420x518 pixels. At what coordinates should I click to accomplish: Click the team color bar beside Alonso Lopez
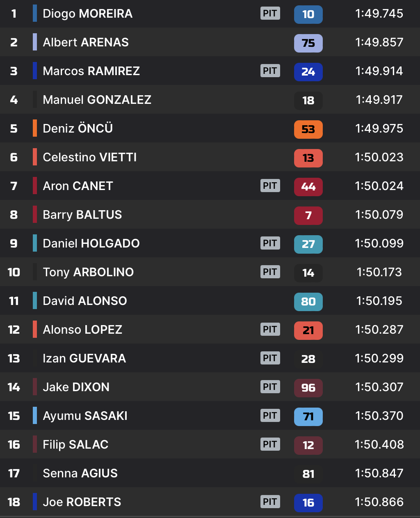(35, 330)
